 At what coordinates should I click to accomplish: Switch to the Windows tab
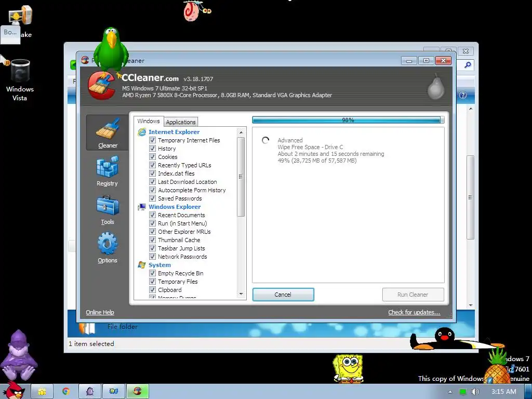[148, 121]
